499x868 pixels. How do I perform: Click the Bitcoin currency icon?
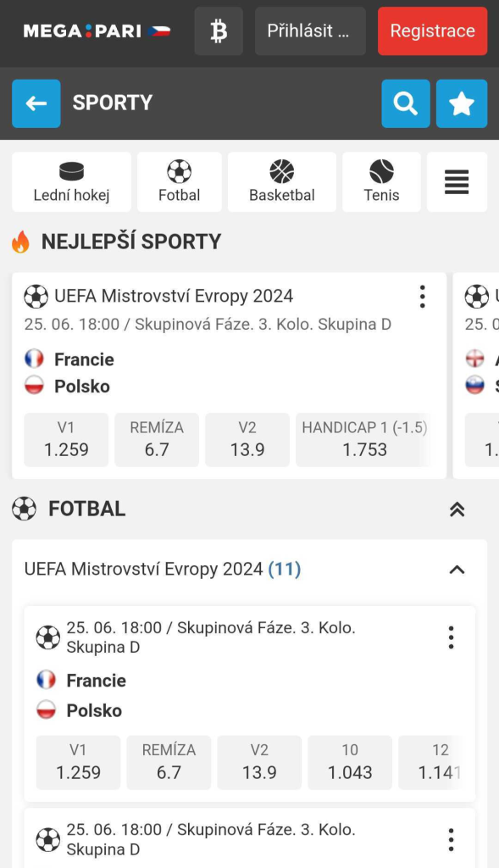(x=218, y=31)
